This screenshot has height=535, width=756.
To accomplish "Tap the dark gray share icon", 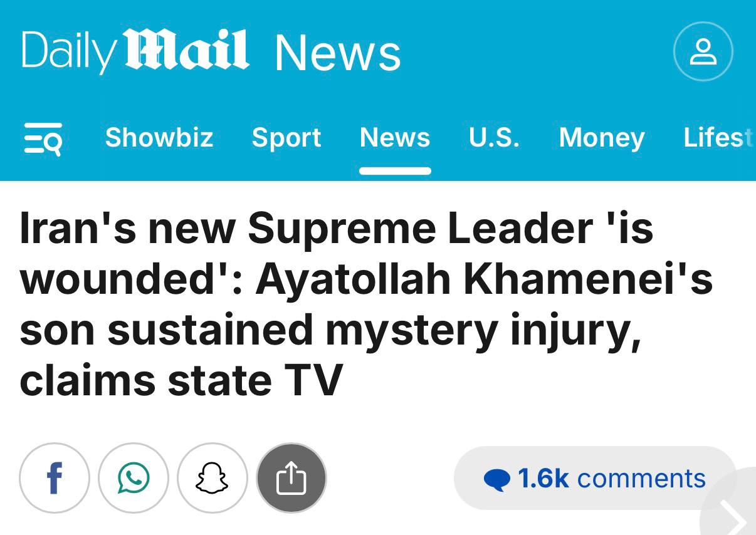I will click(291, 479).
